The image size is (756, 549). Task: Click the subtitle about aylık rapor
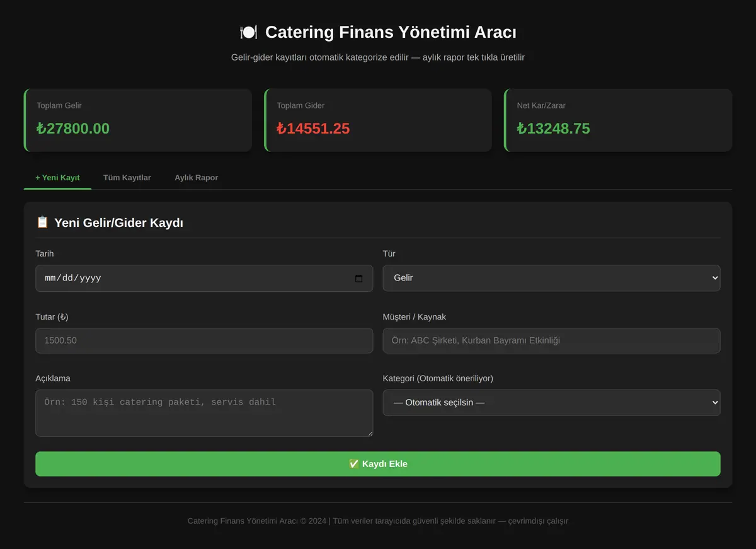point(378,57)
